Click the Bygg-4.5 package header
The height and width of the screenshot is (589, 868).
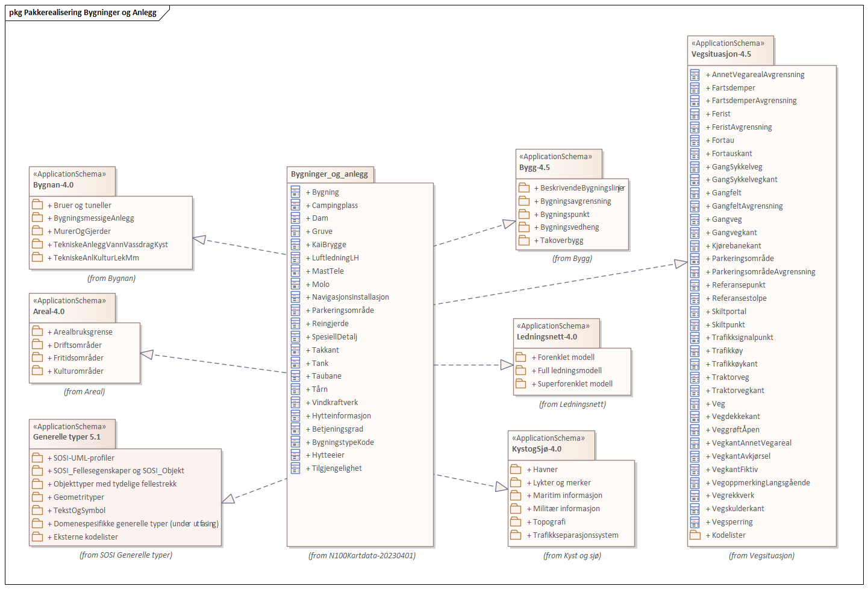[559, 163]
